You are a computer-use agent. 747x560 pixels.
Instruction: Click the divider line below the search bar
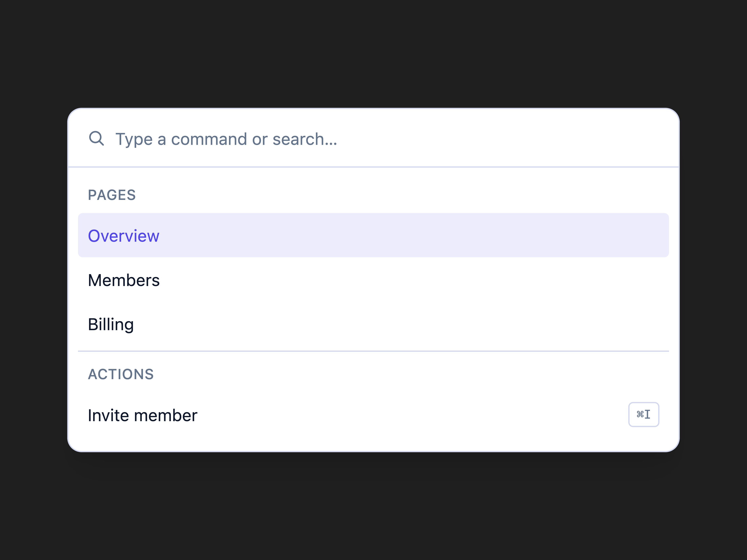click(373, 167)
